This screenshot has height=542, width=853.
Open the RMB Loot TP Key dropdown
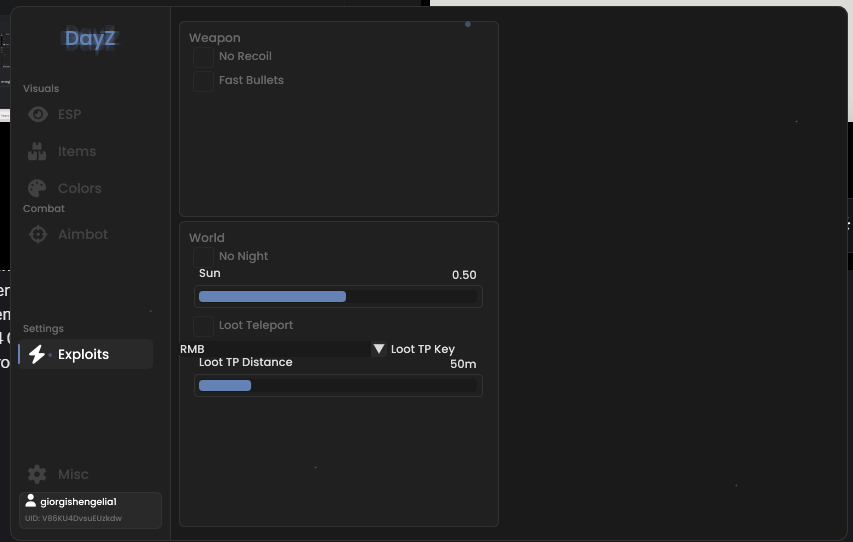(283, 349)
